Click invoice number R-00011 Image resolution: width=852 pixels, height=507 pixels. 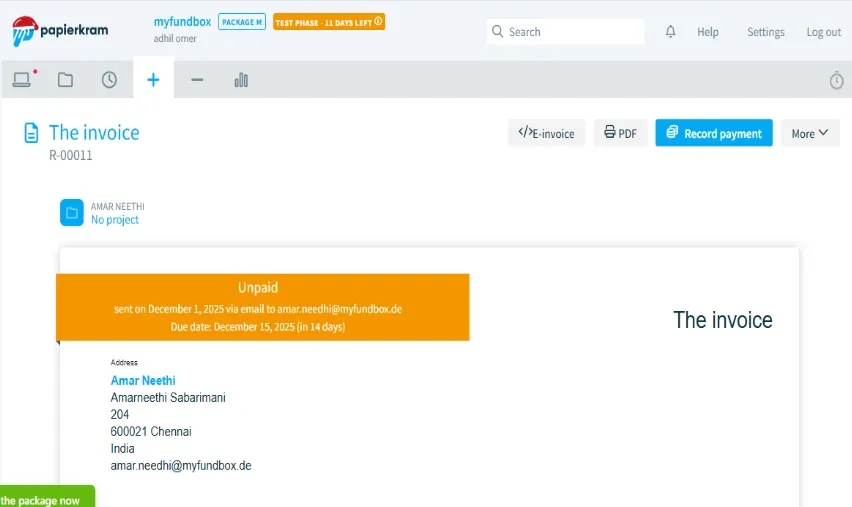(71, 155)
